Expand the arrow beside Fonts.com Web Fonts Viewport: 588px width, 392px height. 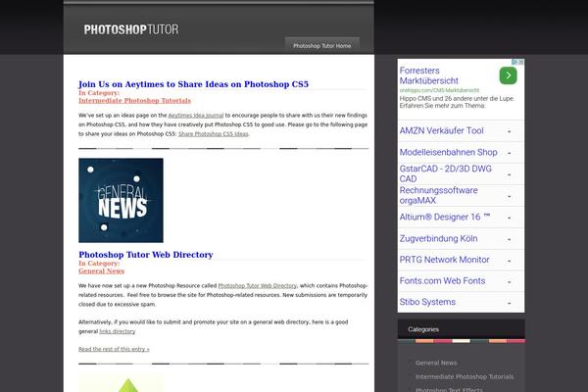(x=510, y=282)
